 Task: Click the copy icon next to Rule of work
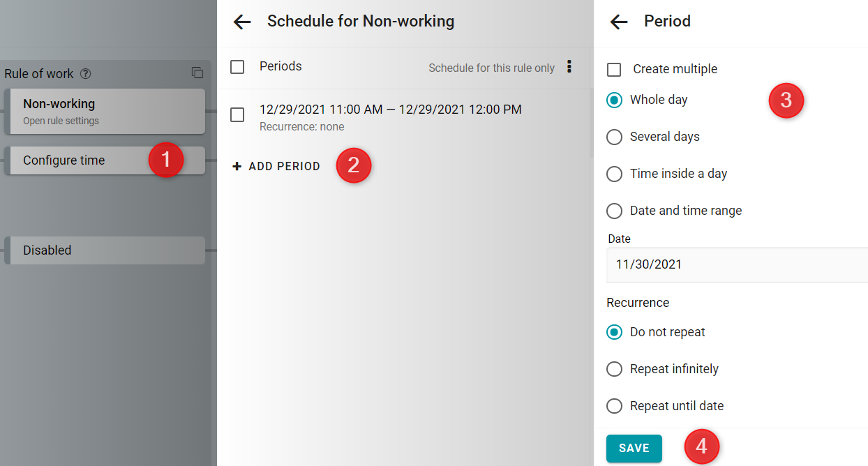click(197, 73)
